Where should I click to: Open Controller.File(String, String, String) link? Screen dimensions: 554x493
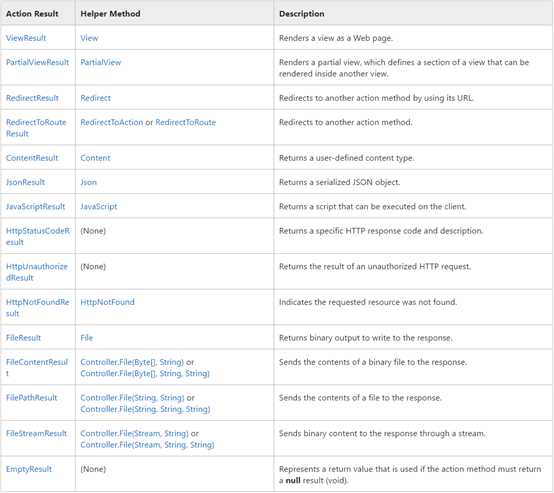click(x=145, y=409)
